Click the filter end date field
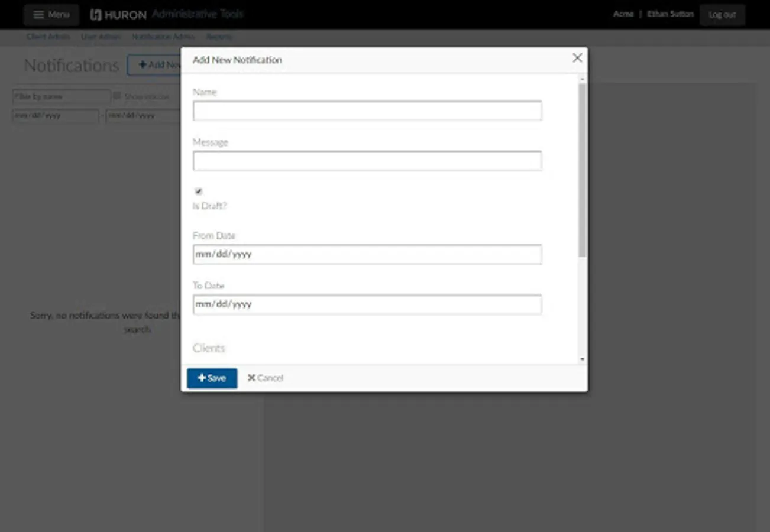Image resolution: width=770 pixels, height=532 pixels. coord(143,116)
